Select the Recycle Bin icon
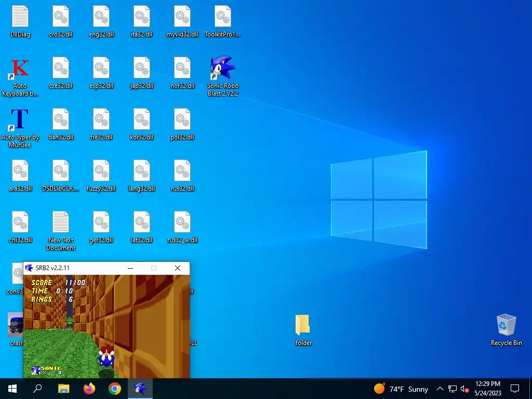The image size is (532, 399). pyautogui.click(x=506, y=325)
